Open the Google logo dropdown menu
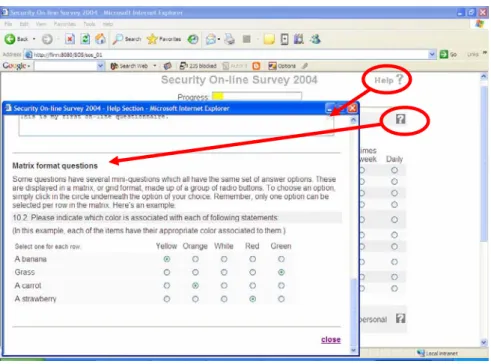This screenshot has width=491, height=364. click(16, 66)
